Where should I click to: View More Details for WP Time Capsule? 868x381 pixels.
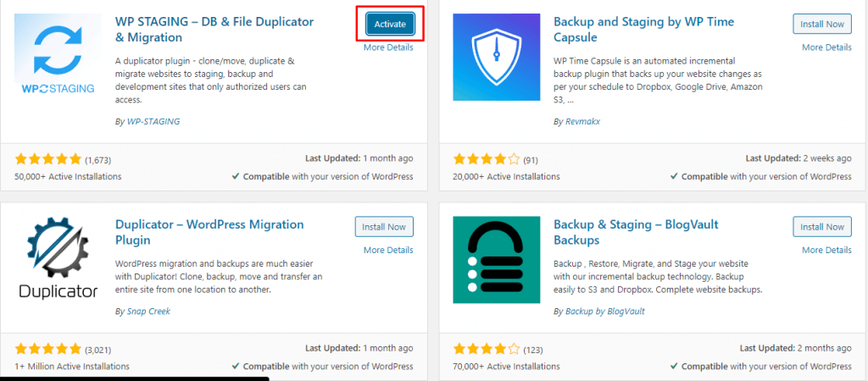(x=826, y=47)
